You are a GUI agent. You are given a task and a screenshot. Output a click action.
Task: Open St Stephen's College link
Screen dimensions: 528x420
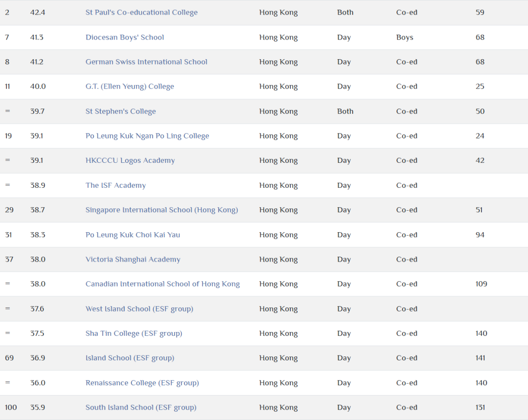pyautogui.click(x=120, y=111)
